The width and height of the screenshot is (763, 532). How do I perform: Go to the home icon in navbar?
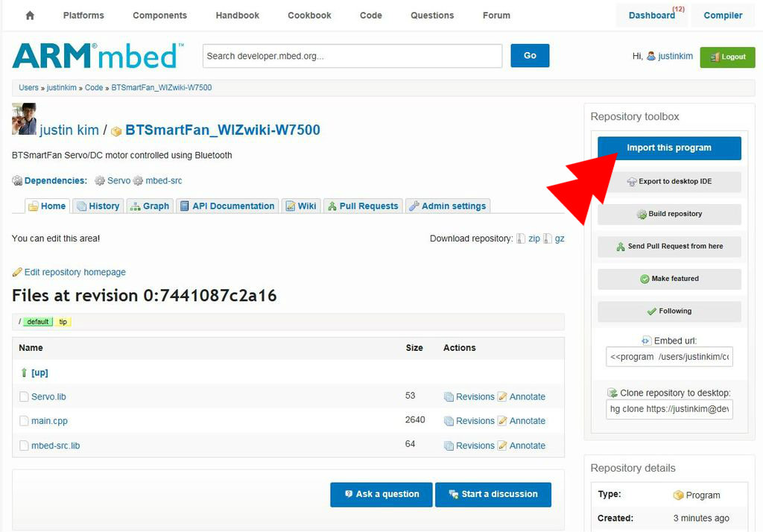tap(30, 16)
